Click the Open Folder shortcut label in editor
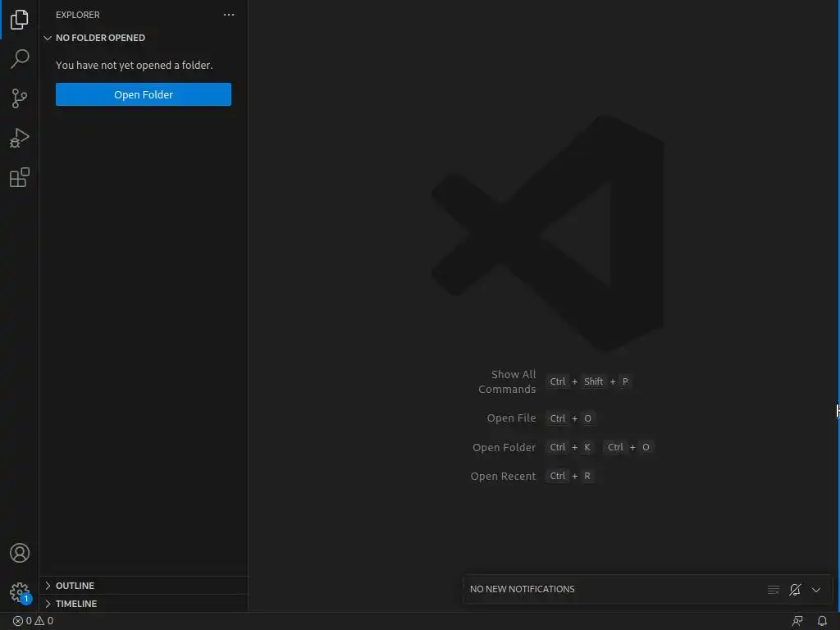Viewport: 840px width, 630px height. (x=504, y=447)
